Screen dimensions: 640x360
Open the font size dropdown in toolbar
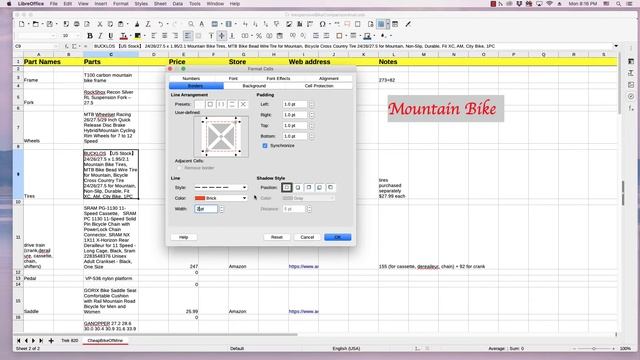78,36
